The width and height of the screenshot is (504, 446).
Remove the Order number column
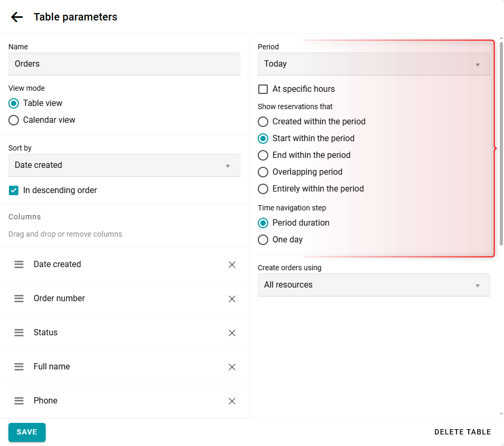pos(232,299)
